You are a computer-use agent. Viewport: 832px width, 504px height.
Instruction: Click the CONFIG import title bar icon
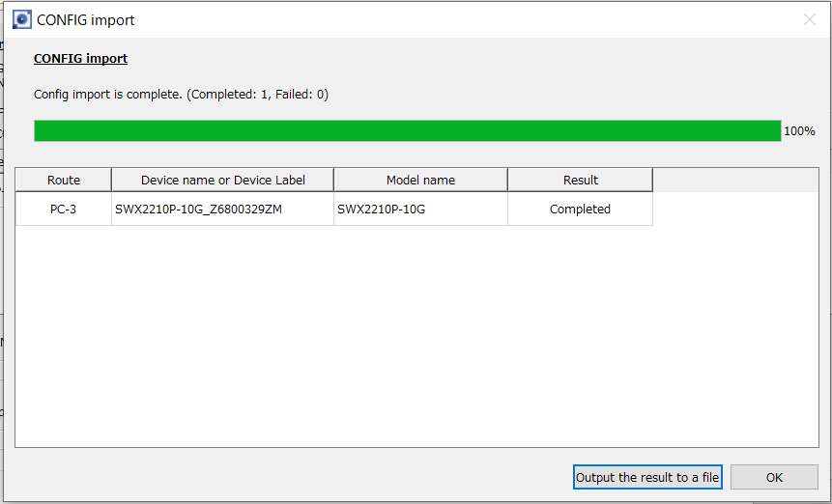pos(21,19)
